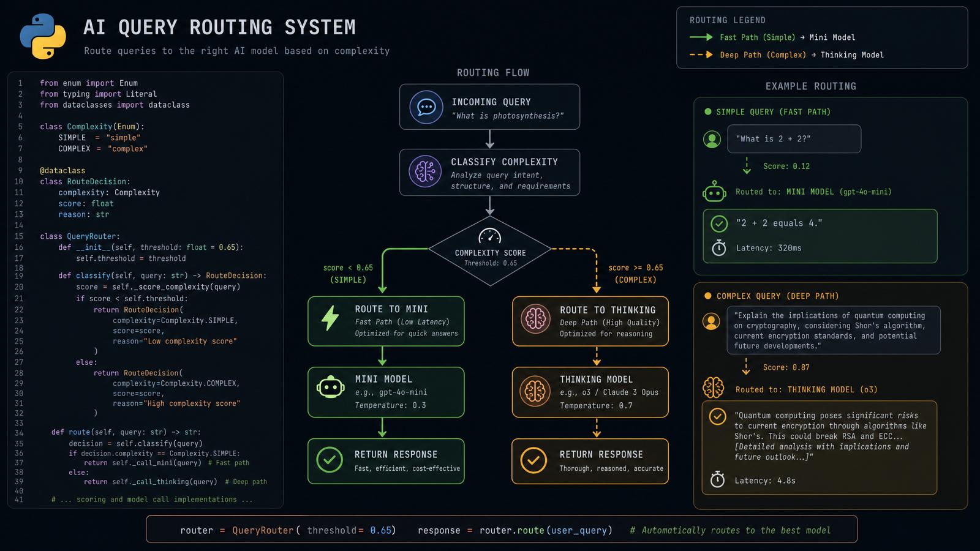
Task: Click the ROUTE TO MINI label
Action: click(x=391, y=309)
